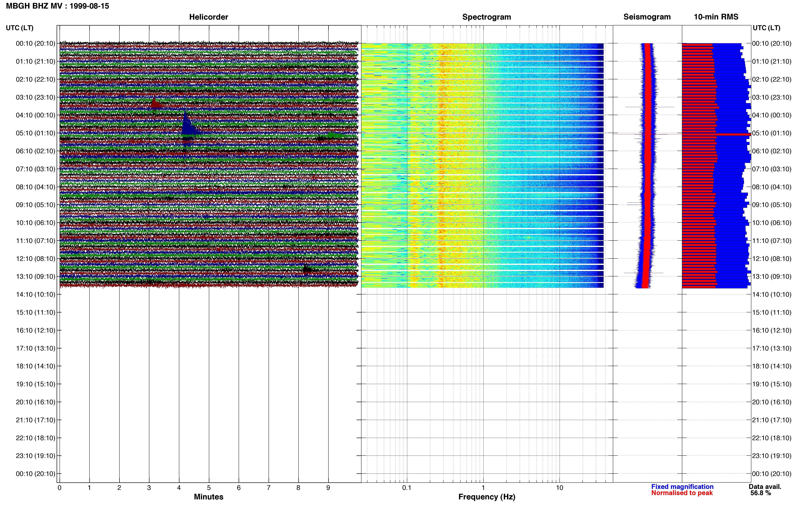Click the 'Data avail.' label

(765, 486)
